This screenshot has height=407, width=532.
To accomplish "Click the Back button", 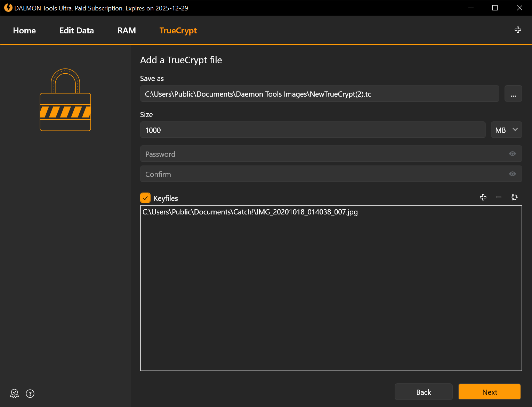I will click(423, 392).
